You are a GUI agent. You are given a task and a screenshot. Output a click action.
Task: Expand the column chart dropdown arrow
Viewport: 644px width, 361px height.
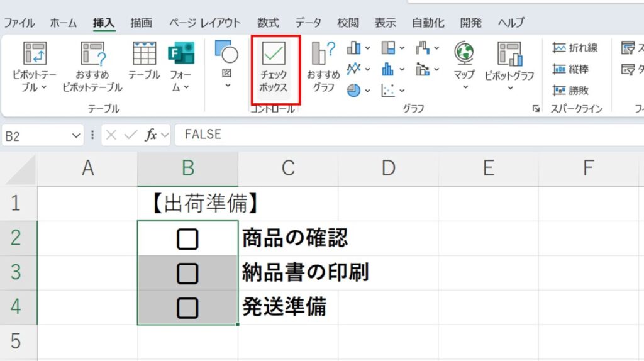pos(367,48)
